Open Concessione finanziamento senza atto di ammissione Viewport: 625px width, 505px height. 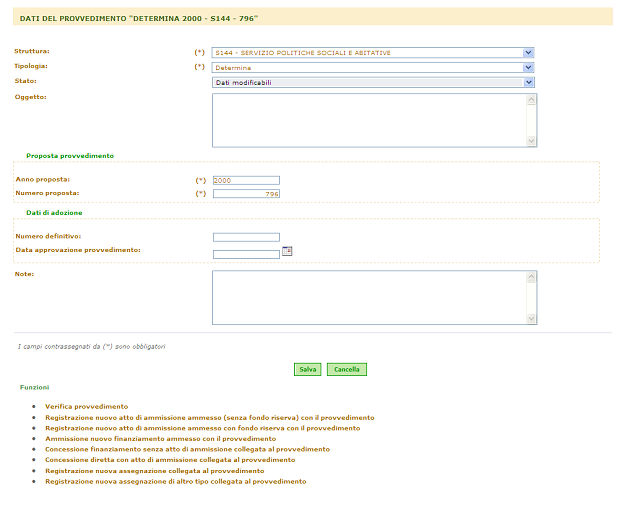[x=187, y=449]
